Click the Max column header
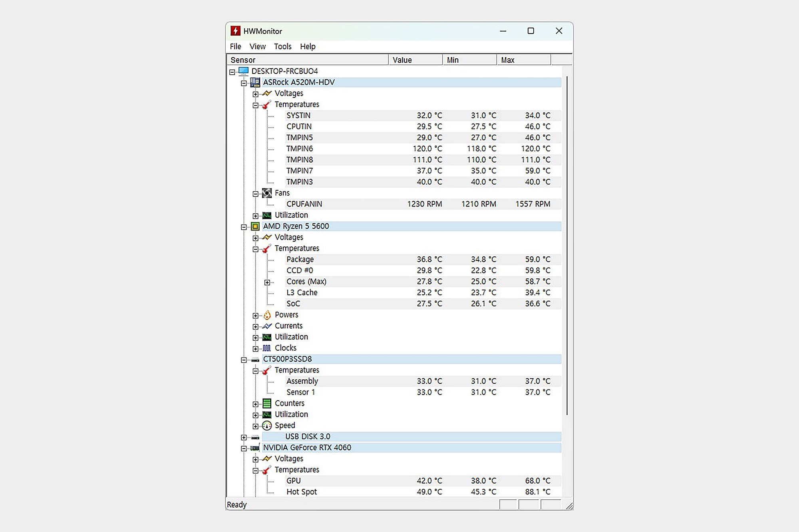Viewport: 799px width, 532px height. click(523, 60)
